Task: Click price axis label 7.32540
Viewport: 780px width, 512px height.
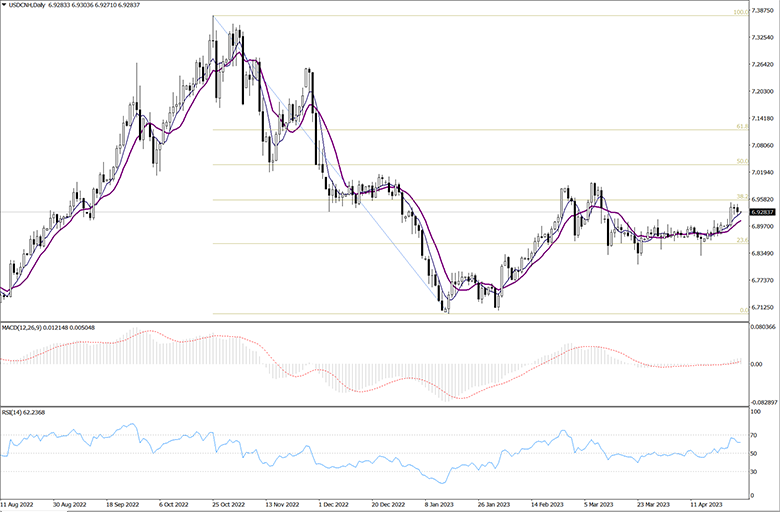Action: click(x=764, y=37)
